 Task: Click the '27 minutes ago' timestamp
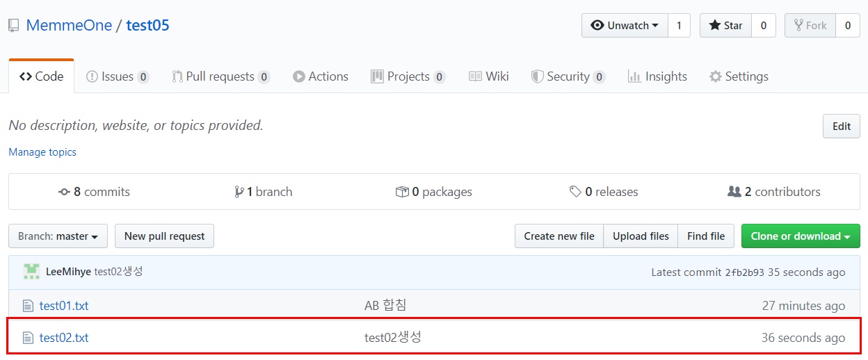(x=803, y=306)
